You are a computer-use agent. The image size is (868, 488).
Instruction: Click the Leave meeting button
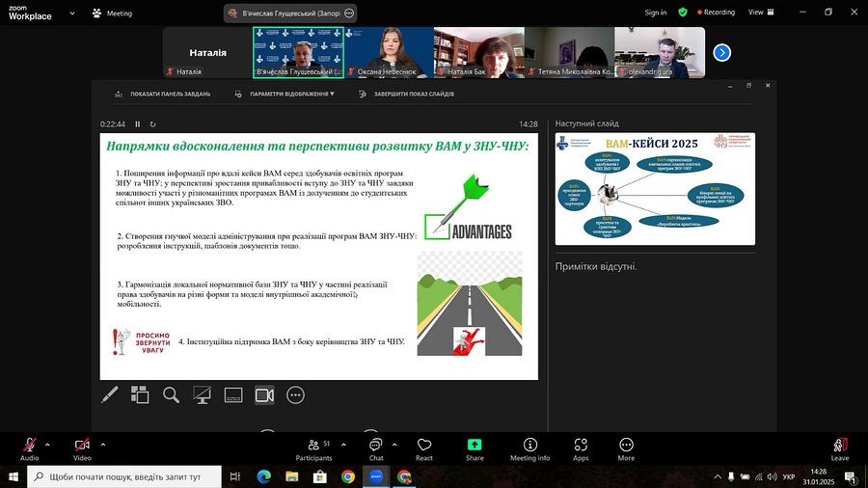click(839, 448)
